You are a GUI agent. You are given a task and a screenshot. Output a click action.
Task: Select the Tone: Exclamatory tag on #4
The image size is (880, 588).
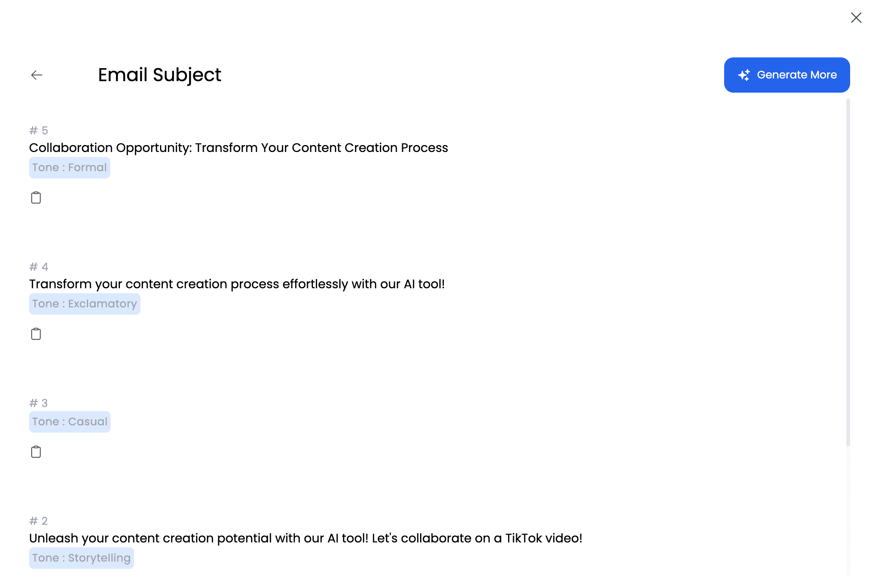(x=85, y=303)
